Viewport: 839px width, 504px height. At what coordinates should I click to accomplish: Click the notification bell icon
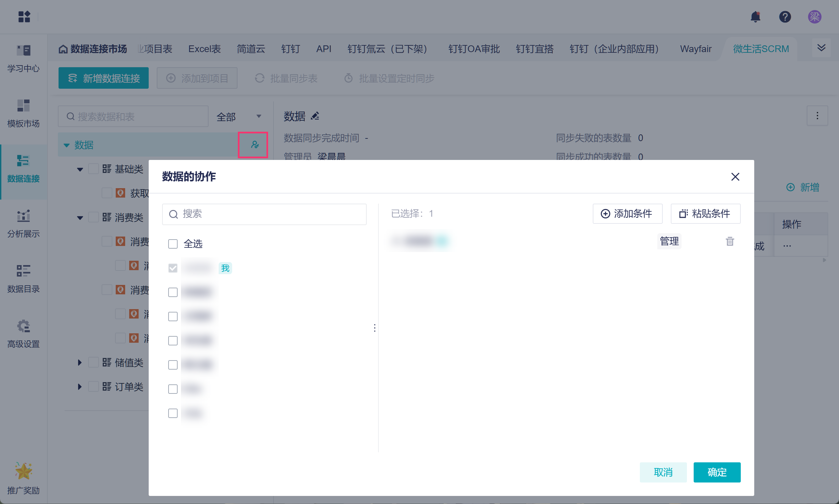(x=755, y=17)
